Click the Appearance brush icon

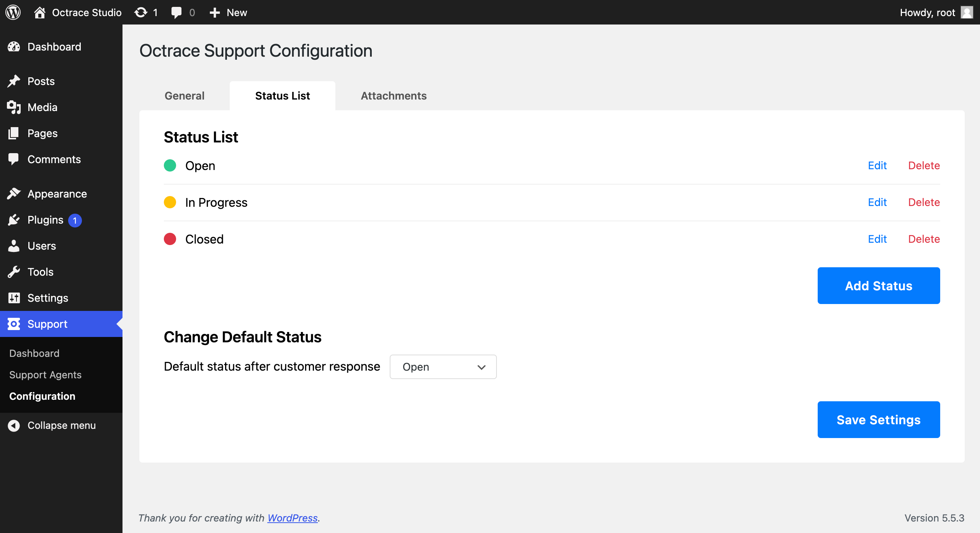[14, 194]
